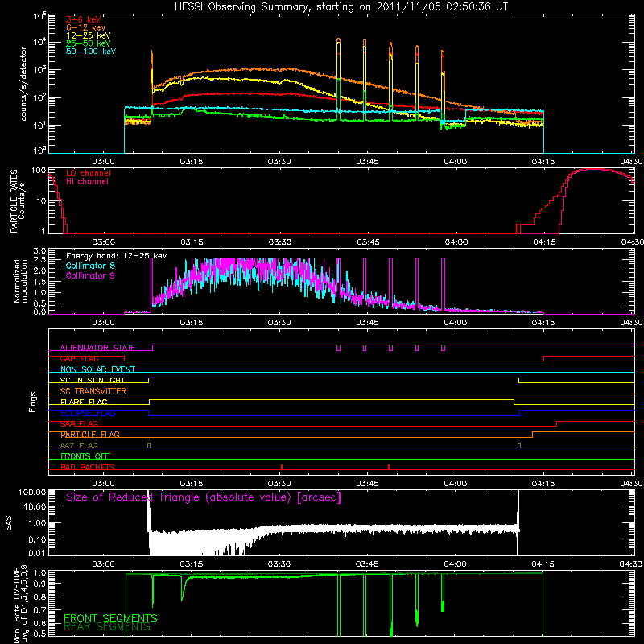The image size is (644, 644).
Task: Click the 'Energy band: 12-25 keV' label
Action: (117, 256)
